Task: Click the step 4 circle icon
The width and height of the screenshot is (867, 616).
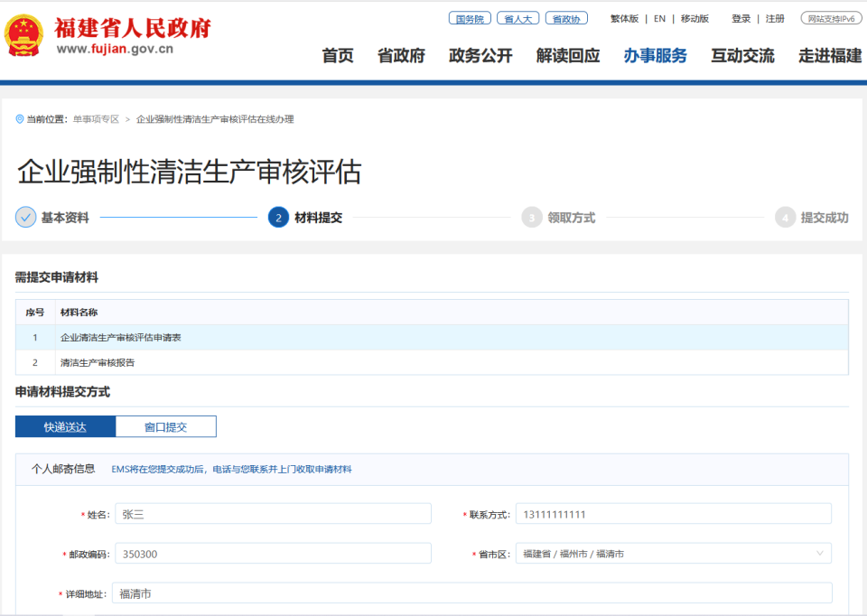Action: coord(785,218)
